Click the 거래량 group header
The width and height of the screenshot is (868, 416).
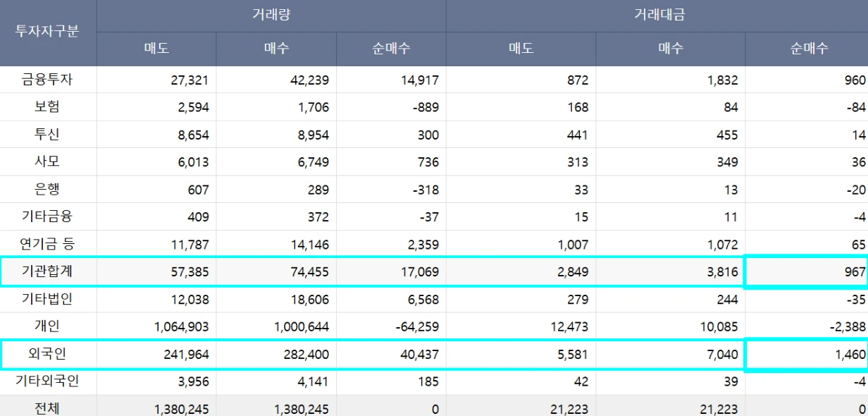271,15
